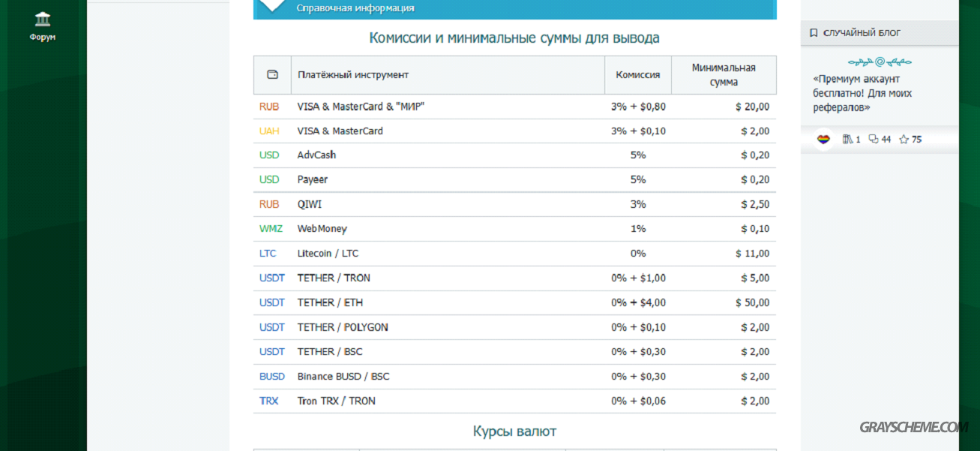The image size is (980, 451).
Task: Click the BUSD currency label
Action: (x=272, y=377)
